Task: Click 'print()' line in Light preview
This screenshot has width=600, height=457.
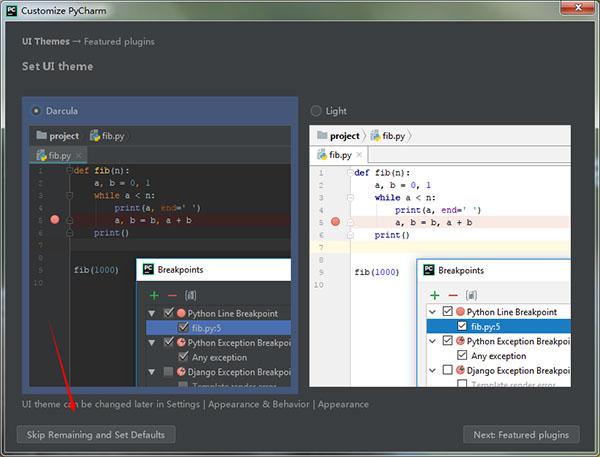Action: click(x=392, y=235)
